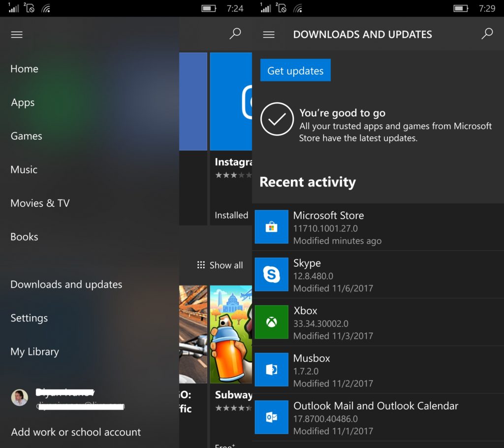This screenshot has width=504, height=448.
Task: Open the Outlook Mail and Calendar icon
Action: pyautogui.click(x=271, y=417)
